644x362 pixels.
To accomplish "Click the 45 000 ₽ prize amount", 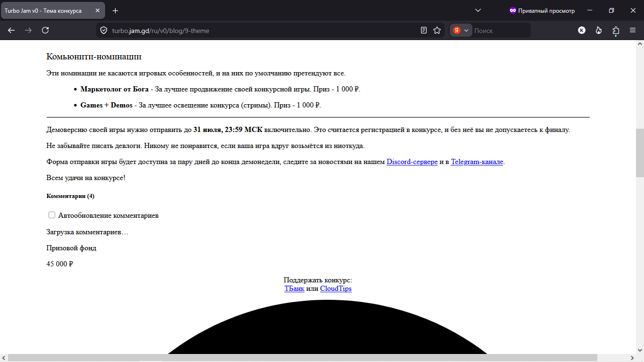I will point(59,264).
